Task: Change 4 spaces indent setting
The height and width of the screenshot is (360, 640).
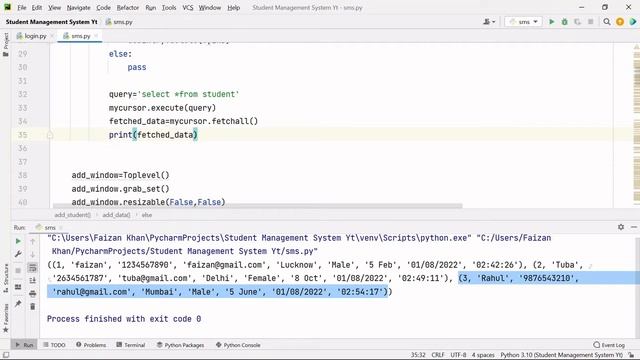Action: (483, 355)
